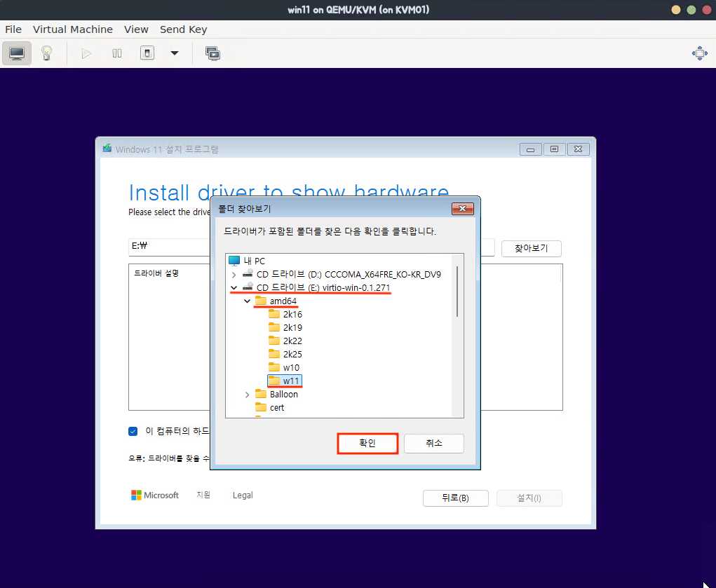Select the Balloon folder
Screen dimensions: 716x588
283,394
